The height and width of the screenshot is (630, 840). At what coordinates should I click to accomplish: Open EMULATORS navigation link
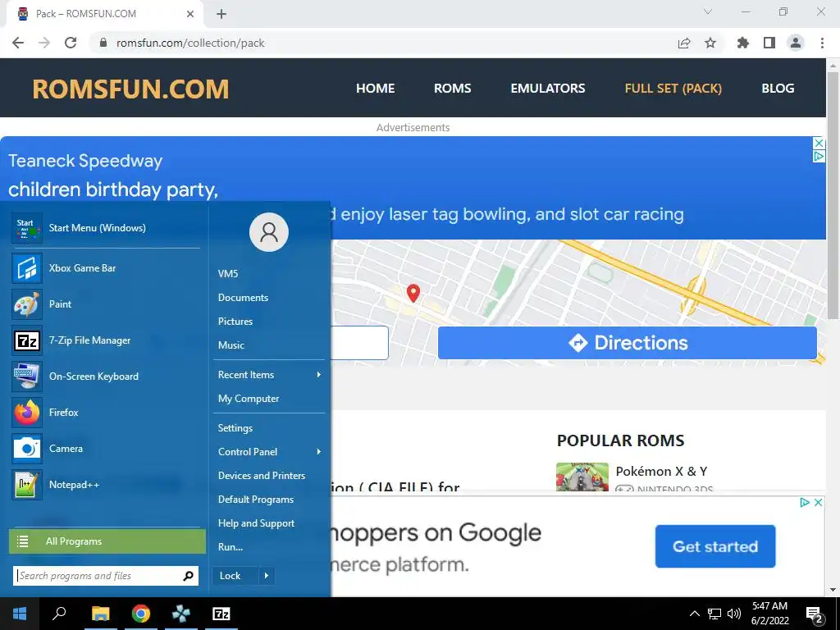pos(547,89)
